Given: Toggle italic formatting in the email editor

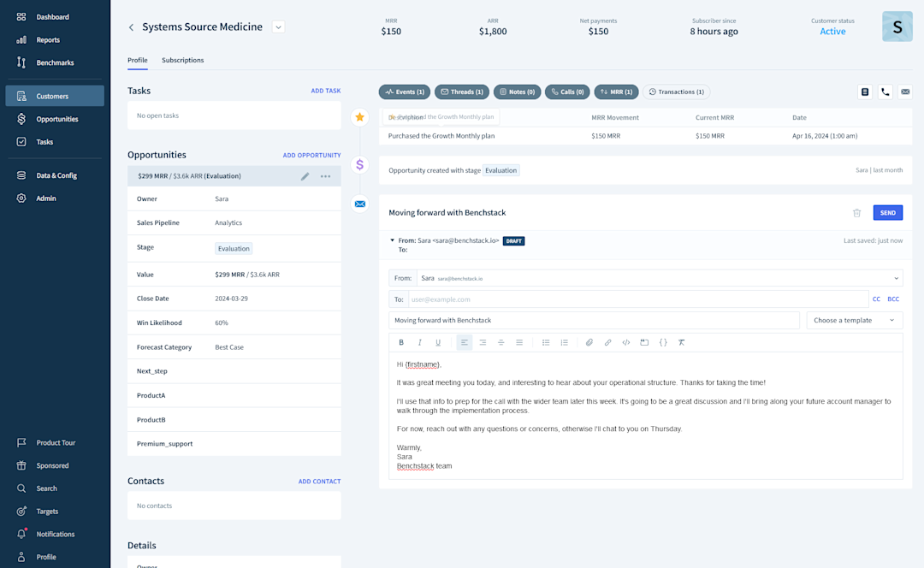Looking at the screenshot, I should point(419,342).
